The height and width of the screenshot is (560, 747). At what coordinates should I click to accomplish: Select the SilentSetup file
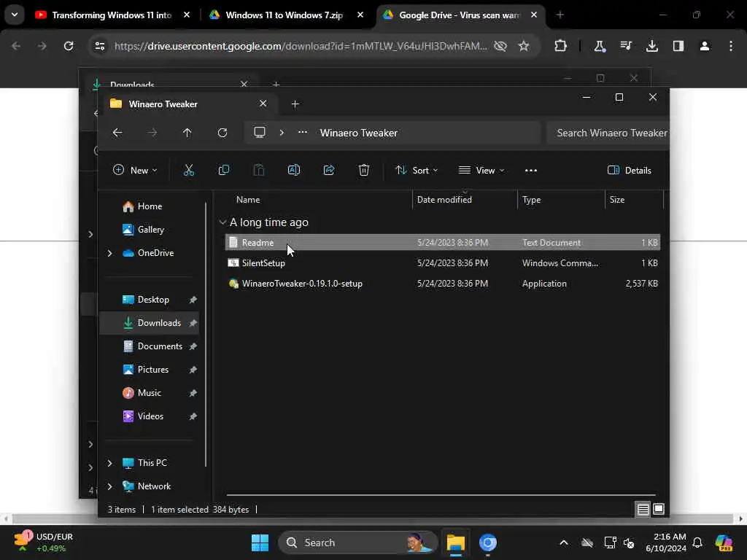(x=443, y=262)
